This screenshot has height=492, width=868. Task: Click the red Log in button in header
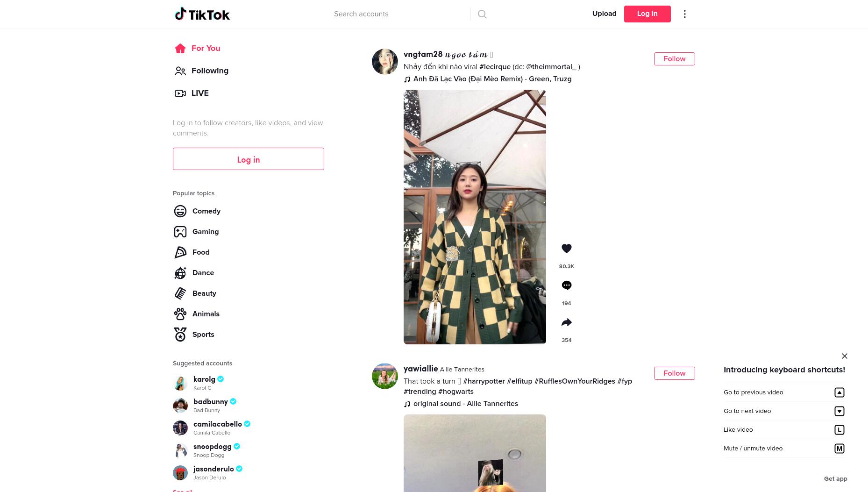tap(647, 14)
